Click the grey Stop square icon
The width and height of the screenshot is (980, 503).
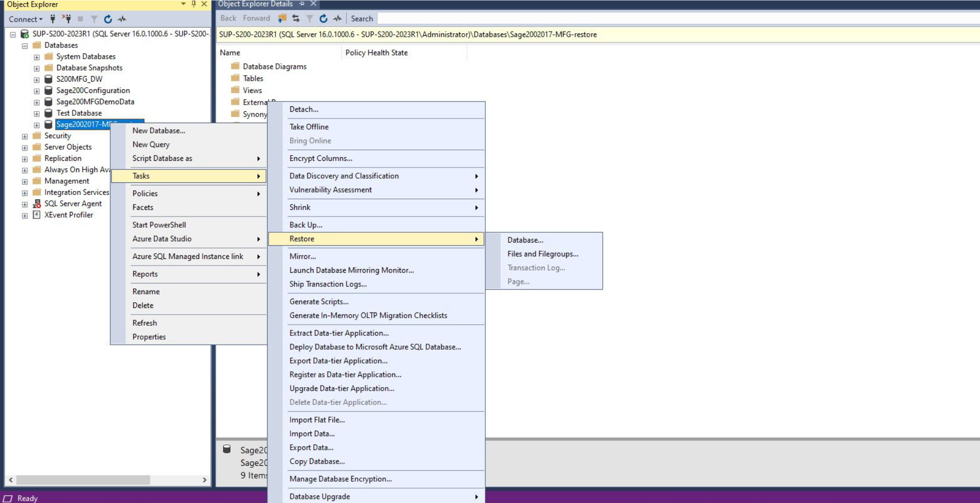pyautogui.click(x=80, y=19)
